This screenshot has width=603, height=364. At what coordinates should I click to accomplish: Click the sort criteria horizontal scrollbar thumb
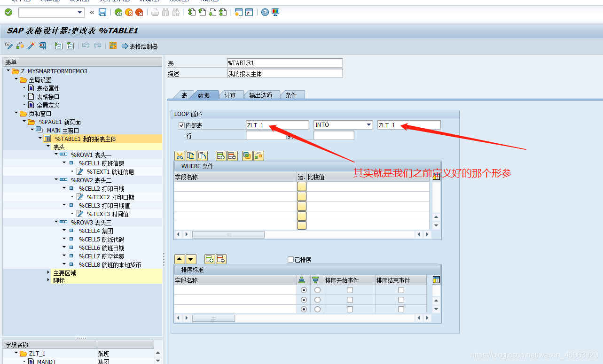[213, 318]
